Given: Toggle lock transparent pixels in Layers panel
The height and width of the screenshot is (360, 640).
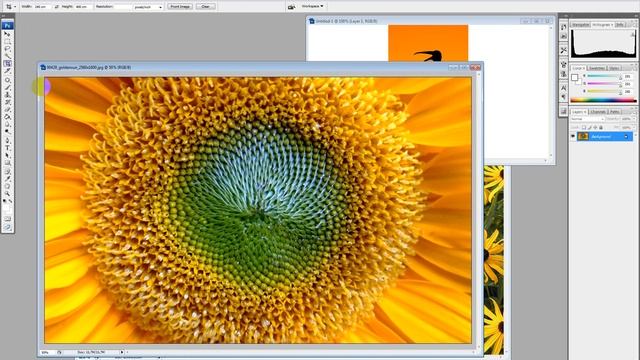Looking at the screenshot, I should [584, 127].
